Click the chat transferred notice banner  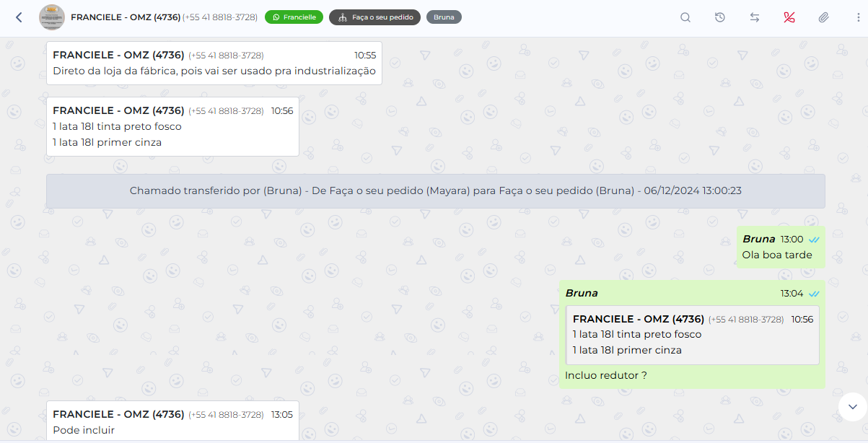tap(435, 191)
